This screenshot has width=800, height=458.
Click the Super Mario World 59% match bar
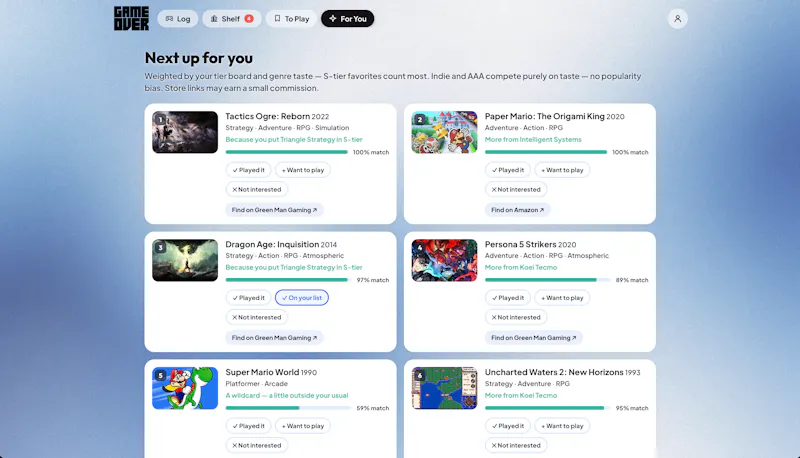coord(288,408)
